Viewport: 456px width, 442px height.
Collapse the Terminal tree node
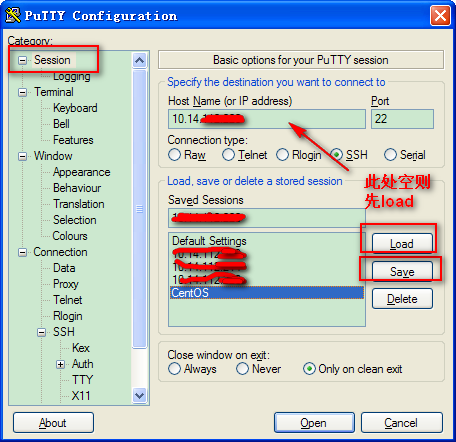point(22,92)
